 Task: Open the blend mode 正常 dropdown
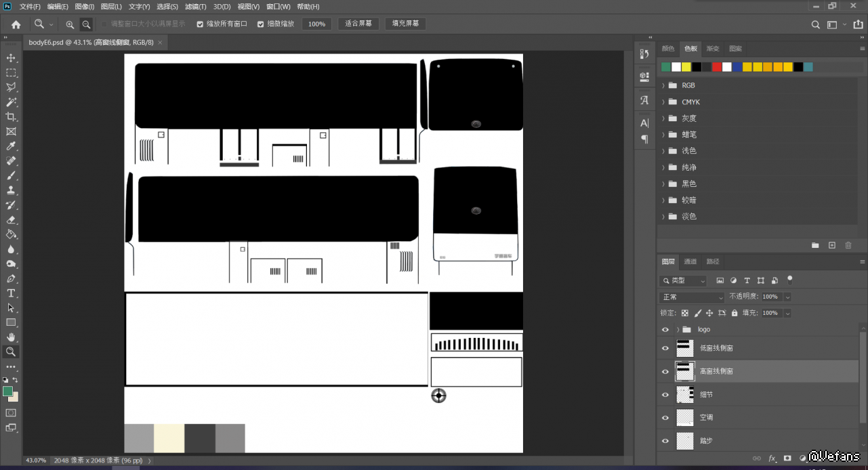pos(691,297)
